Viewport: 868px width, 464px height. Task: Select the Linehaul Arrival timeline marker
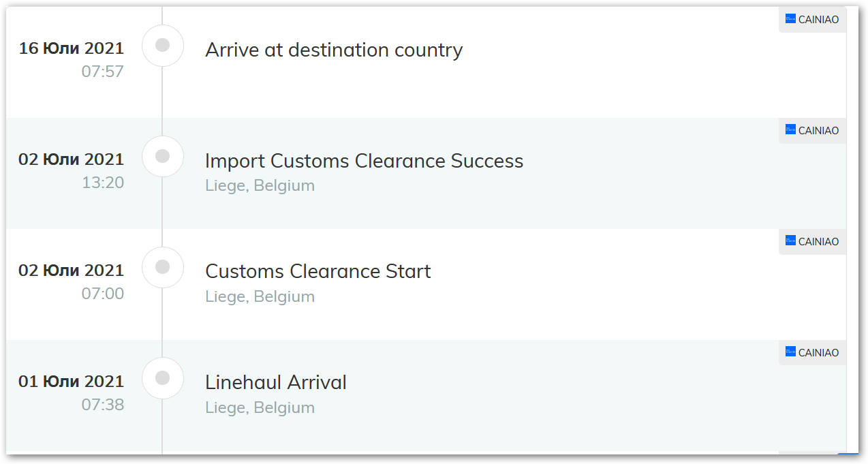[x=162, y=378]
